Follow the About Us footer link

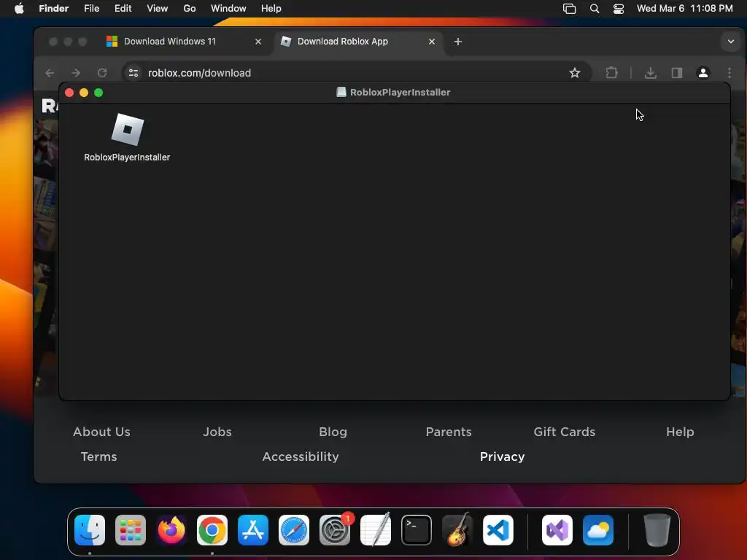101,432
